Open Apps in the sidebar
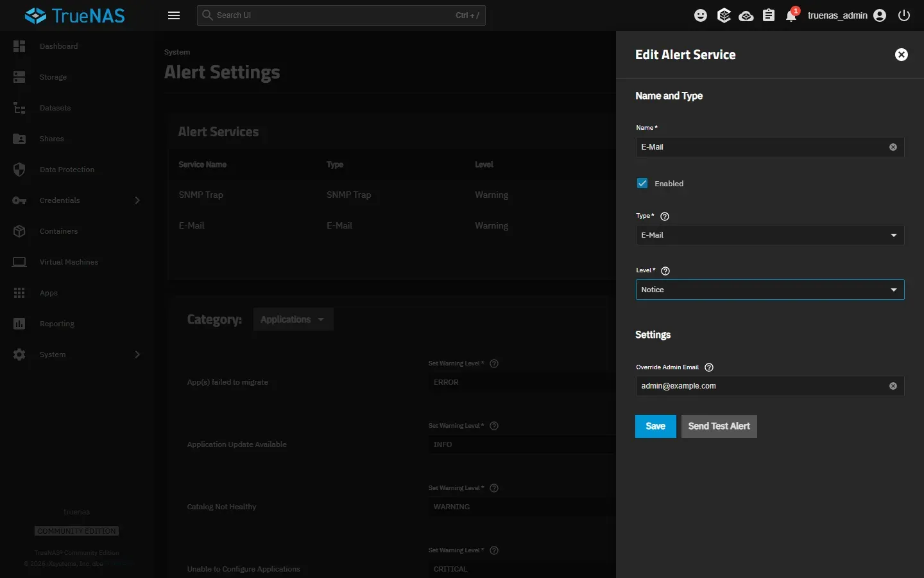 pos(77,293)
